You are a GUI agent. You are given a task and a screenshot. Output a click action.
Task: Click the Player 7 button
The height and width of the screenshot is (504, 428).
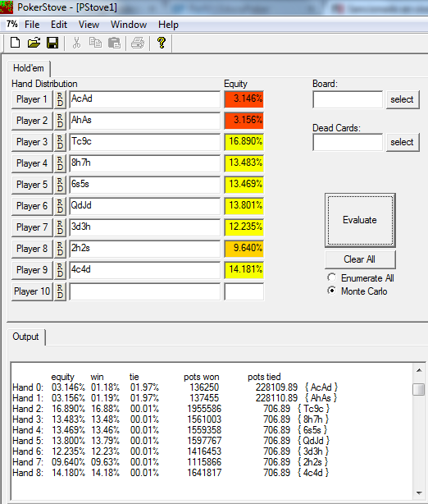click(x=32, y=227)
